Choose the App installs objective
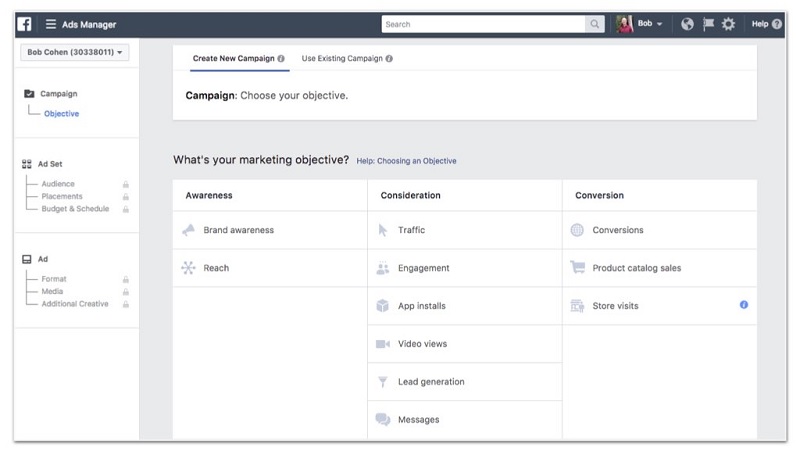The width and height of the screenshot is (800, 458). (465, 306)
